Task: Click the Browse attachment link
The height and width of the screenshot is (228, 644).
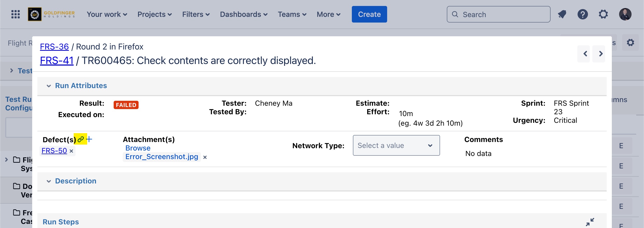Action: pos(138,148)
